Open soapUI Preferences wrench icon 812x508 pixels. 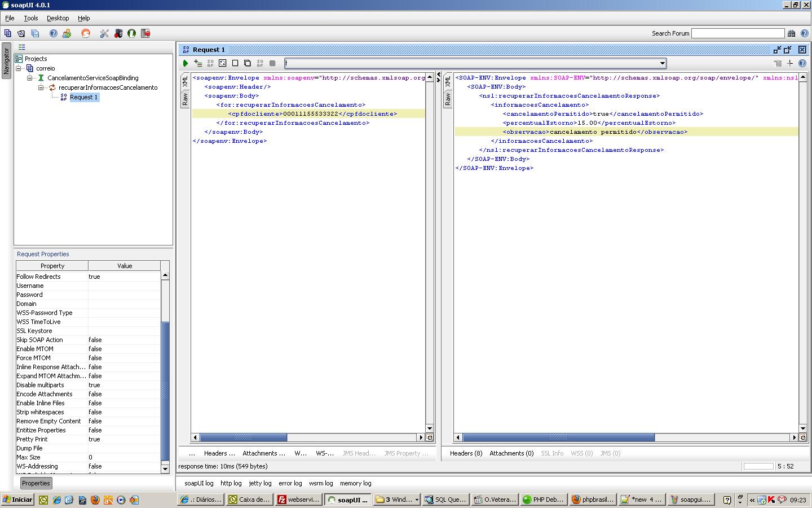(x=104, y=33)
